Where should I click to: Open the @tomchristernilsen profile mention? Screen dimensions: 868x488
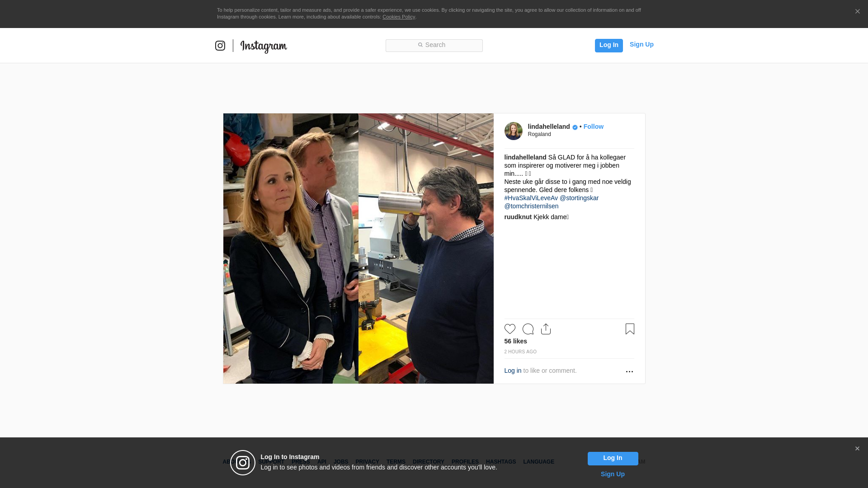point(532,206)
